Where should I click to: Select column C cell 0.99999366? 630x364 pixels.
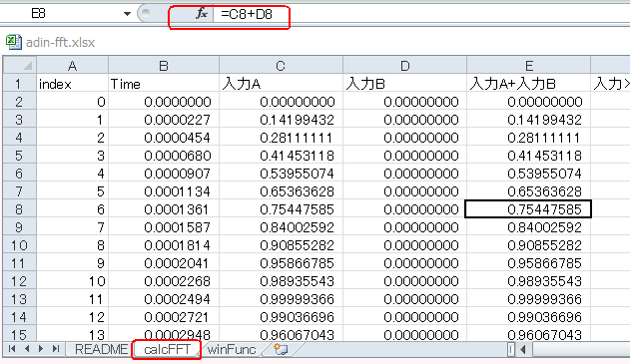(281, 299)
